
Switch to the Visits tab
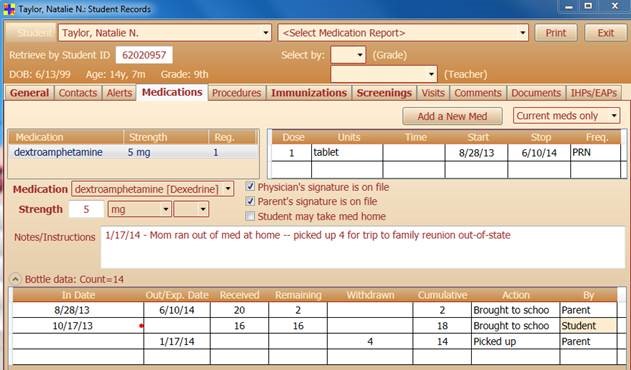coord(433,93)
